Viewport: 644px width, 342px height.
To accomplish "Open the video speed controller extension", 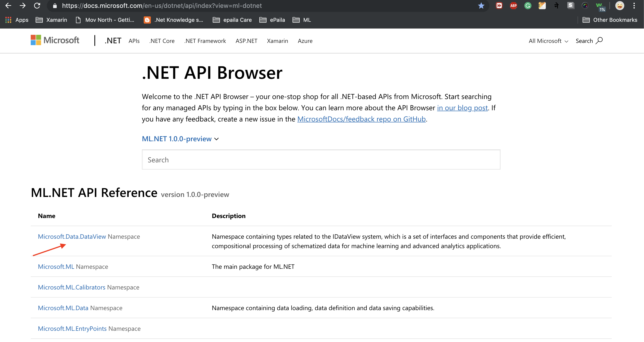I will click(499, 6).
